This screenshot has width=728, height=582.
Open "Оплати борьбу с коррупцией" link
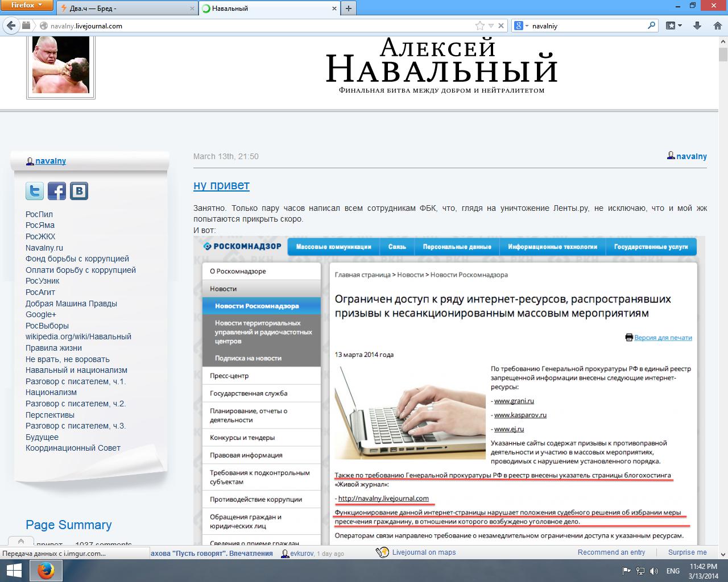click(x=81, y=270)
